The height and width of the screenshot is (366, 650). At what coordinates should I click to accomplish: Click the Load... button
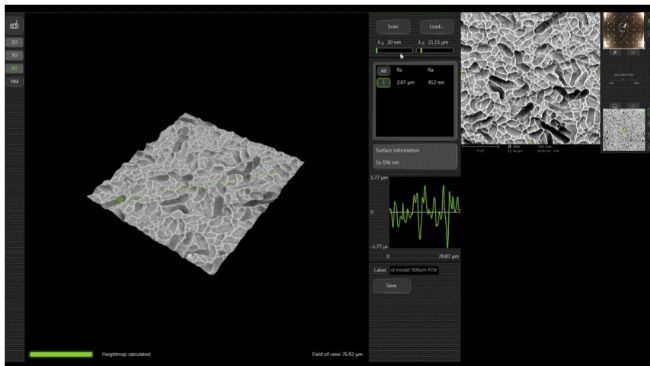pyautogui.click(x=437, y=27)
